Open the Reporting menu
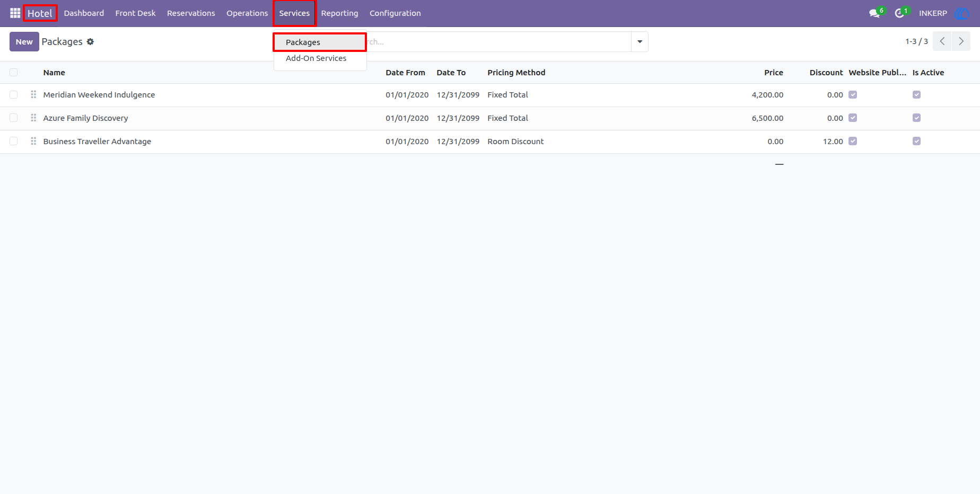 (339, 13)
